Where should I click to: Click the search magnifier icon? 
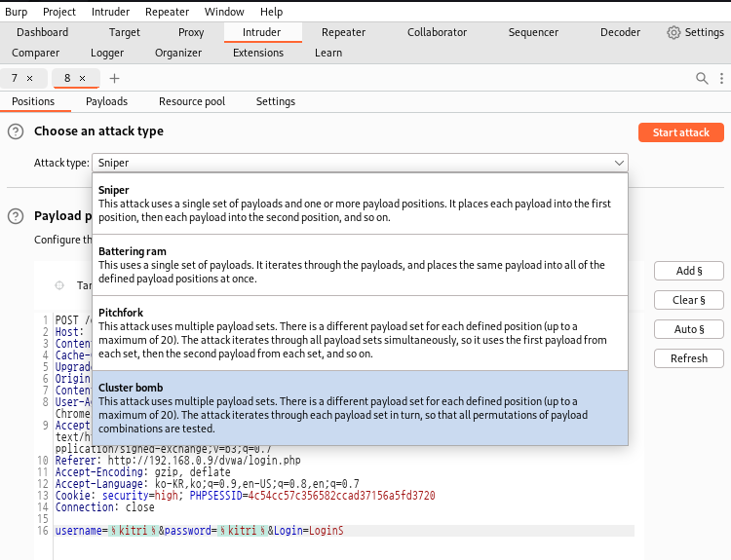click(x=702, y=78)
